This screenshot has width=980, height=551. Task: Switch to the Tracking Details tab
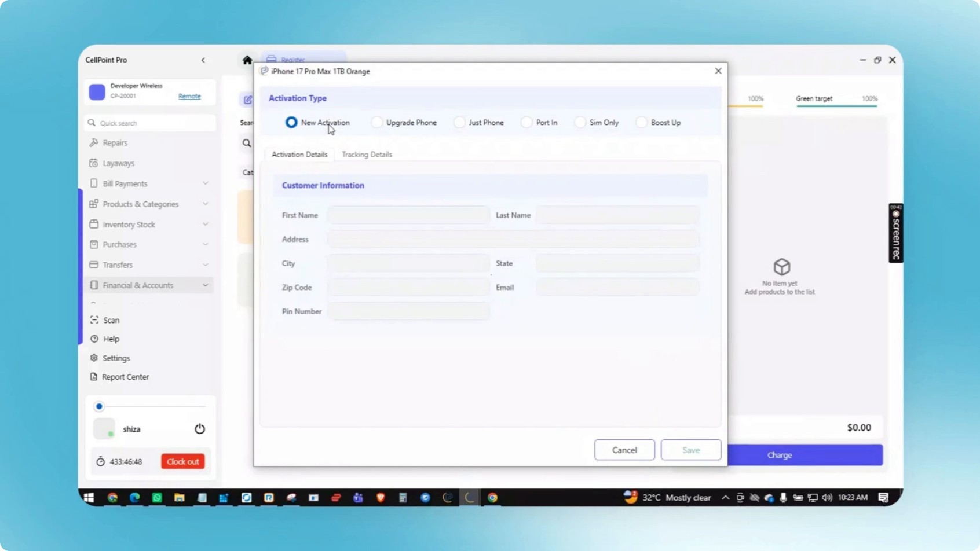367,155
